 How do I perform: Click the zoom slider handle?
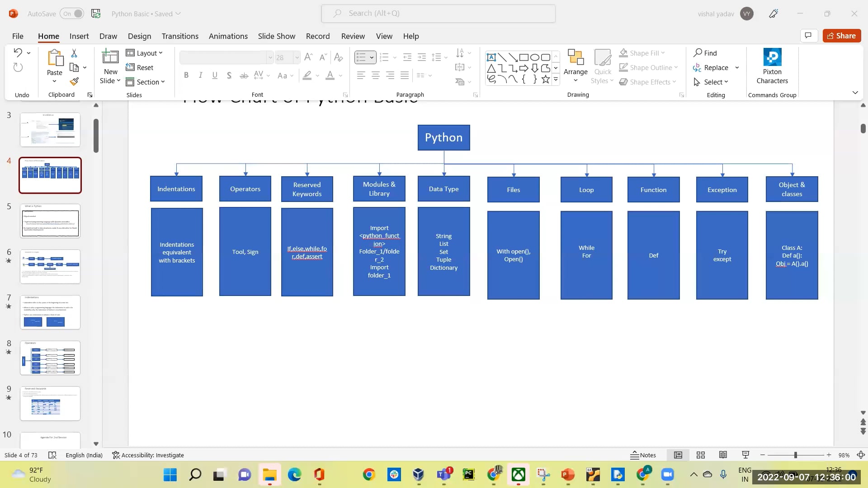coord(795,455)
